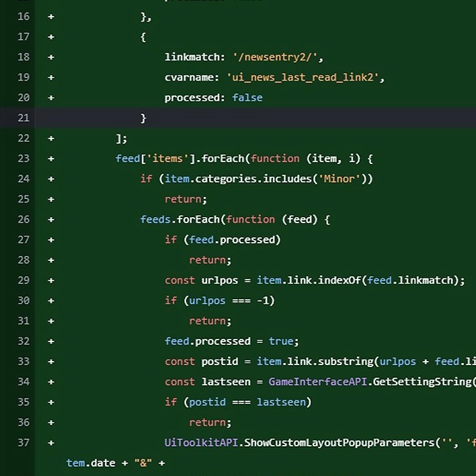
Task: Click 'forEach' on line 23
Action: [x=223, y=159]
